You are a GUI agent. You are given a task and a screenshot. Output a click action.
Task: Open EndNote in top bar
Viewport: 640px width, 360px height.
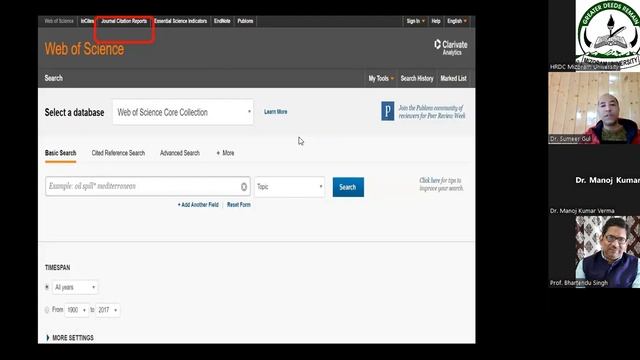pyautogui.click(x=222, y=21)
